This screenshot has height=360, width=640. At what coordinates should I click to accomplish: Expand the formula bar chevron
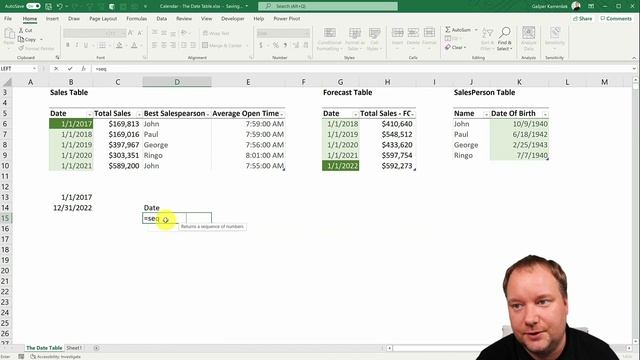click(634, 69)
